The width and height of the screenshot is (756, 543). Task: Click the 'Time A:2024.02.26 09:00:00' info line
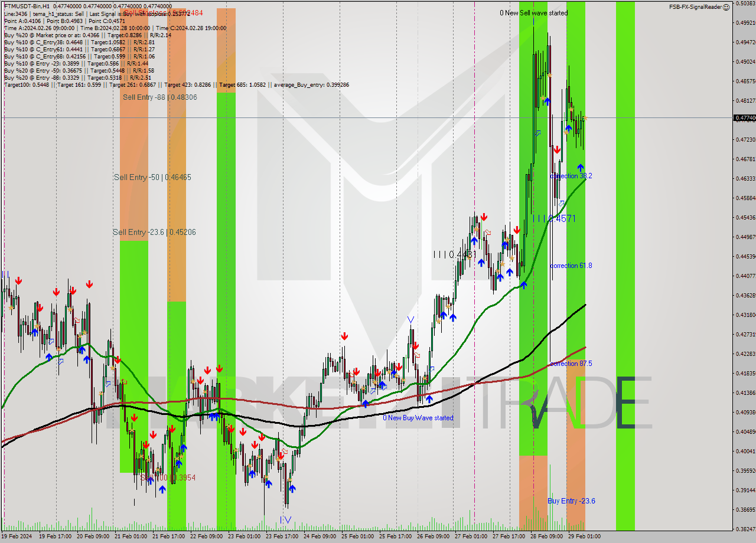point(115,28)
